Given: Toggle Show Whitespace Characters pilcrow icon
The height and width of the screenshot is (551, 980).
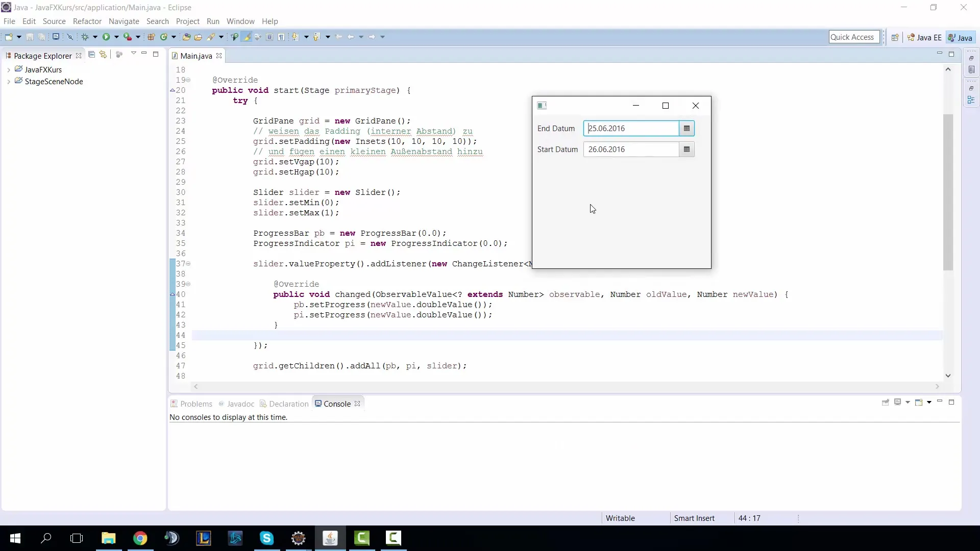Looking at the screenshot, I should (281, 37).
